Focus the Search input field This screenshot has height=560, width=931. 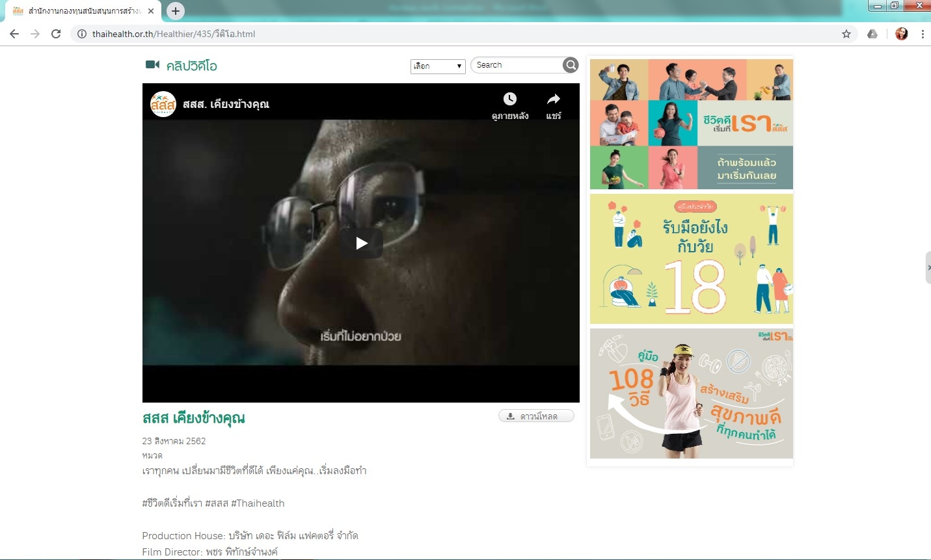tap(518, 65)
